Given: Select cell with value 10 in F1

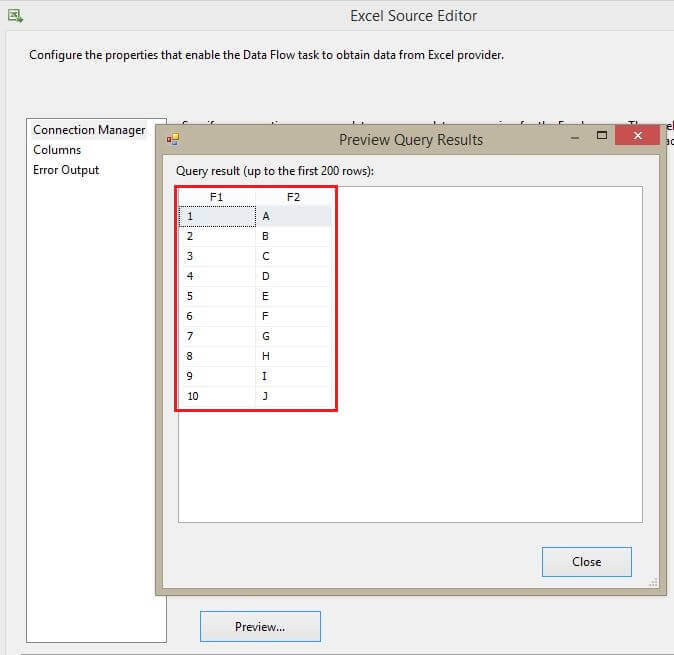Looking at the screenshot, I should tap(217, 396).
